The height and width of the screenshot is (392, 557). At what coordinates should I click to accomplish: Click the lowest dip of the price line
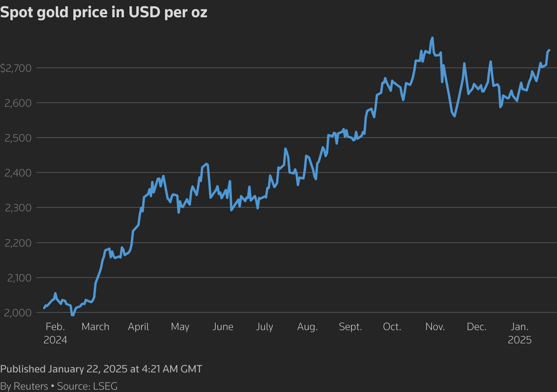click(x=73, y=315)
